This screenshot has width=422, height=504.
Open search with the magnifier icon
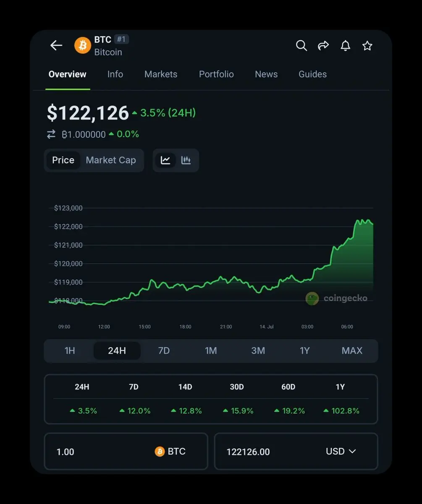tap(301, 45)
